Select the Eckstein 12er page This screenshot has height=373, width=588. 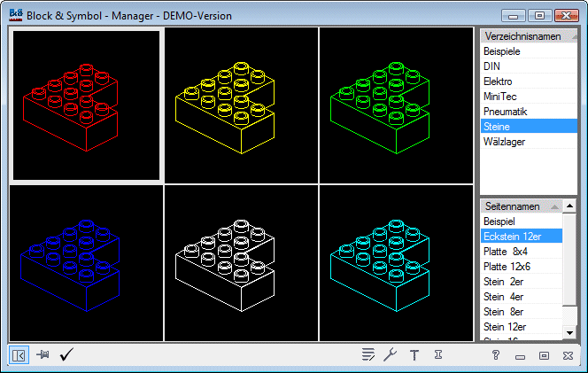pos(522,236)
